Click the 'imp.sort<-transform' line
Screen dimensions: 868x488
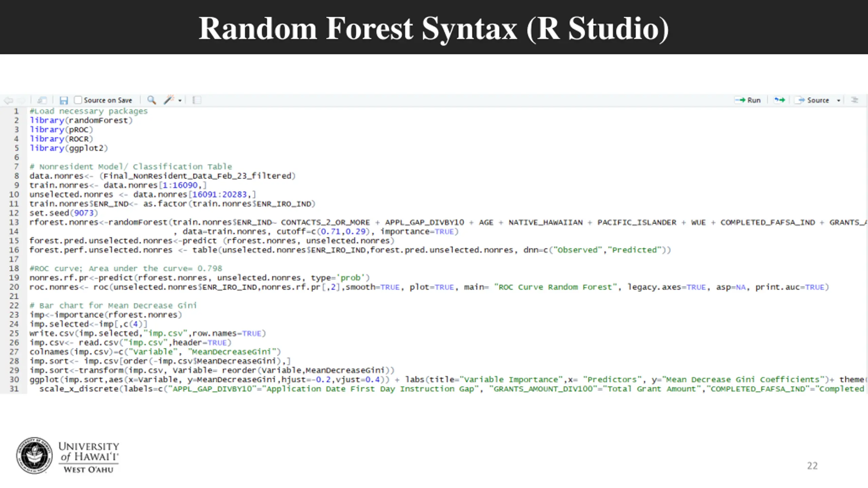(212, 370)
